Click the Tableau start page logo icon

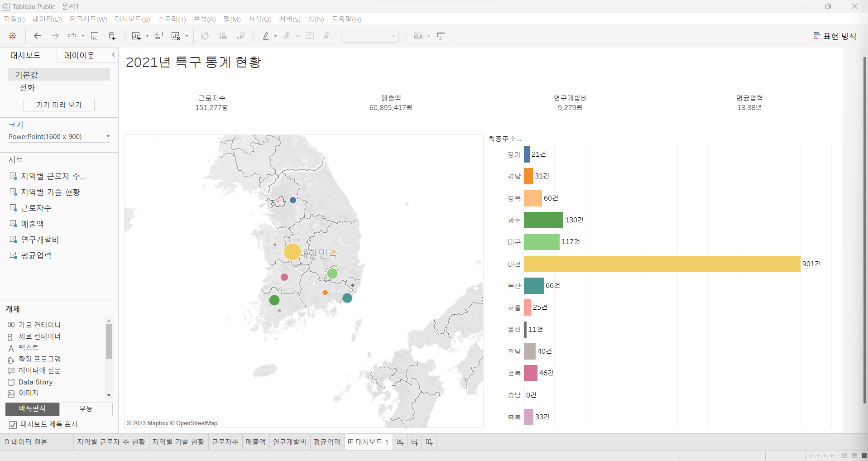pyautogui.click(x=13, y=36)
